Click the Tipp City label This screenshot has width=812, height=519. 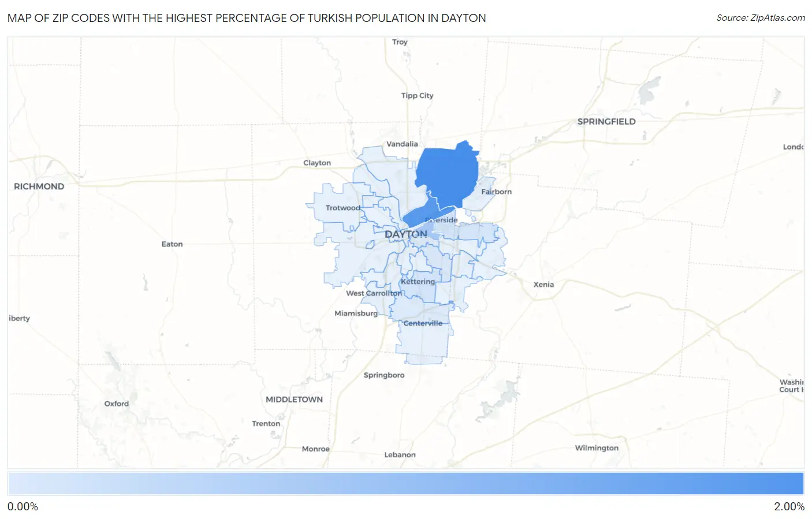(x=417, y=96)
